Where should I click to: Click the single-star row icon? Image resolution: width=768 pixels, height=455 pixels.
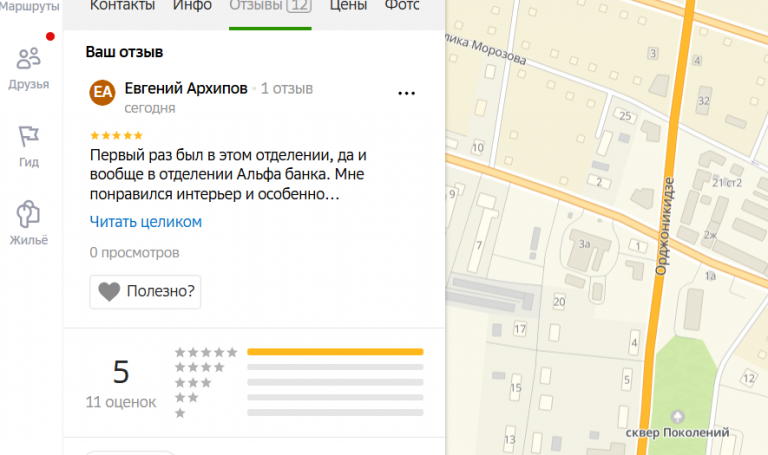click(180, 413)
